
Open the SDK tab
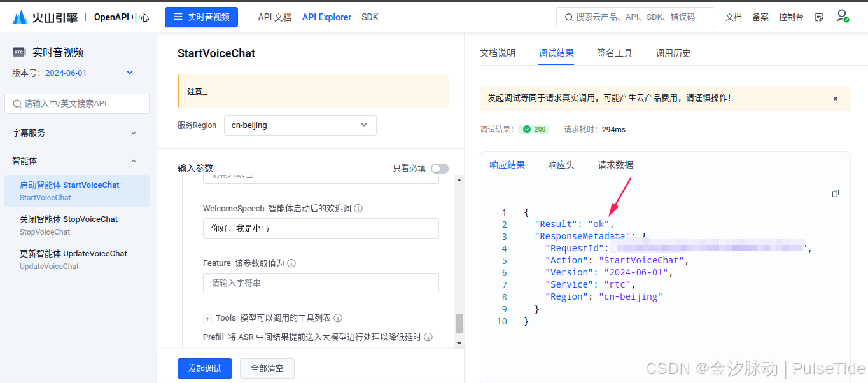tap(370, 17)
